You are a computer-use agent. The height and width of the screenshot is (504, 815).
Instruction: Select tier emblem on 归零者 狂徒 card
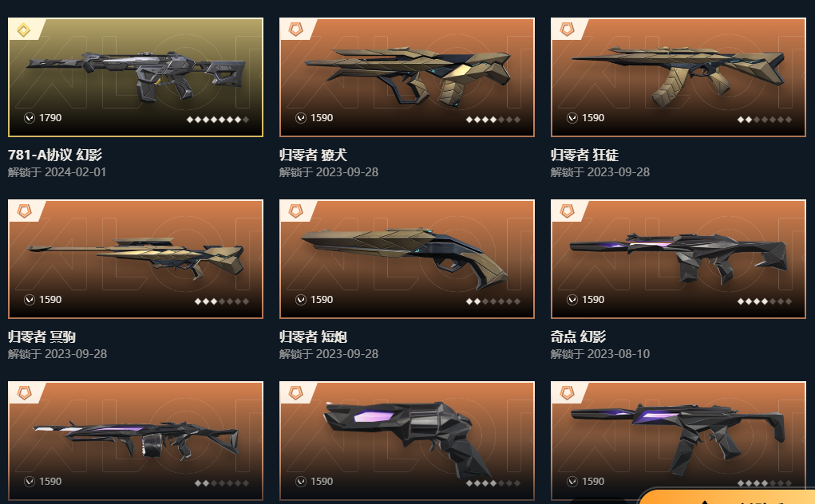(x=567, y=30)
